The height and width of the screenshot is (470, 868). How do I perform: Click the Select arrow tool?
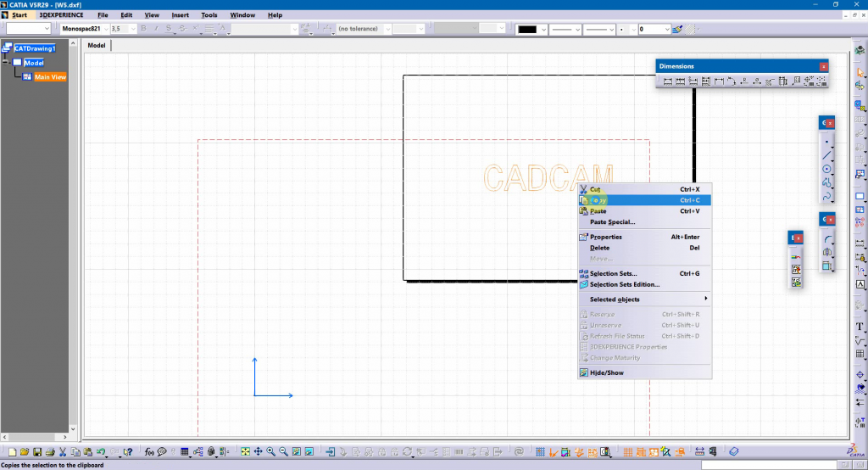tap(860, 71)
